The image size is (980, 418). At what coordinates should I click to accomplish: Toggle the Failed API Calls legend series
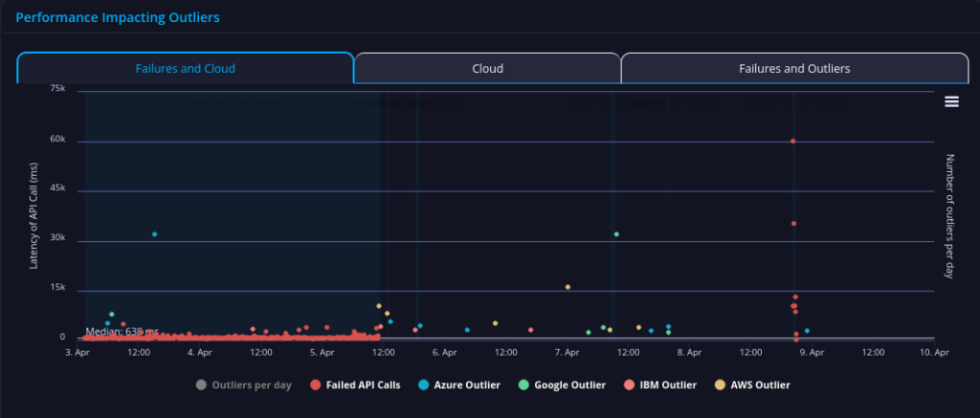(355, 385)
